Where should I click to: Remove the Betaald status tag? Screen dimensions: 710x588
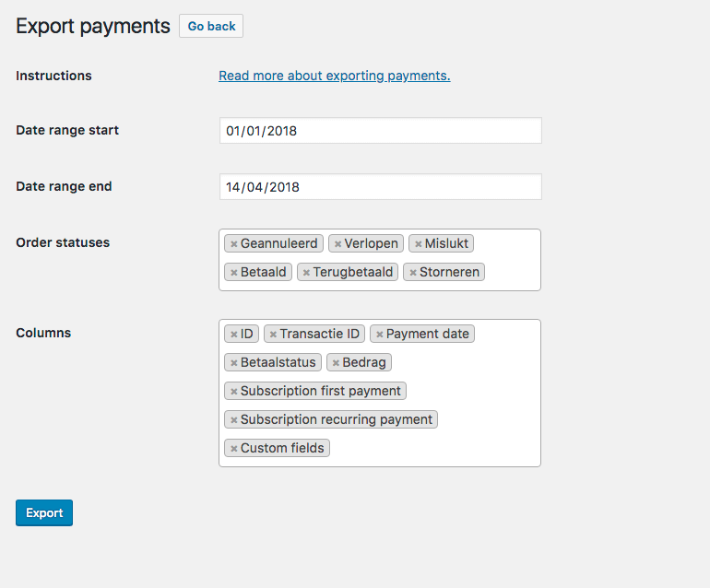[234, 273]
